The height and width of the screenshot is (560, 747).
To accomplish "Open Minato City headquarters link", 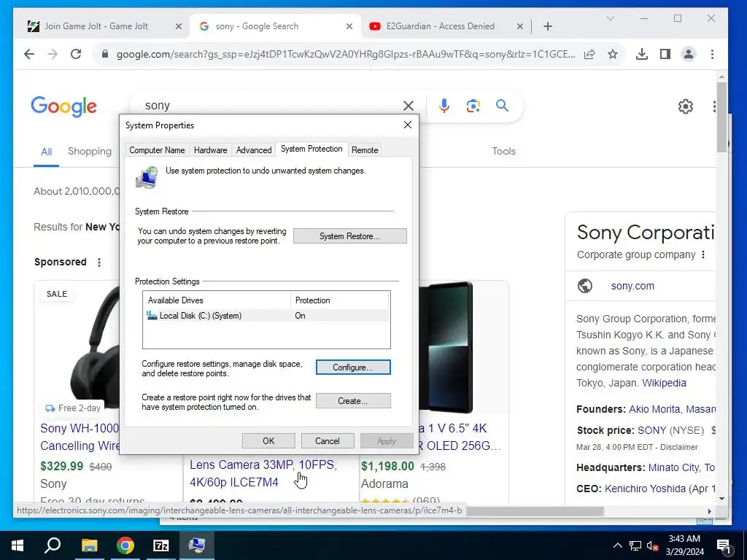I will point(674,467).
